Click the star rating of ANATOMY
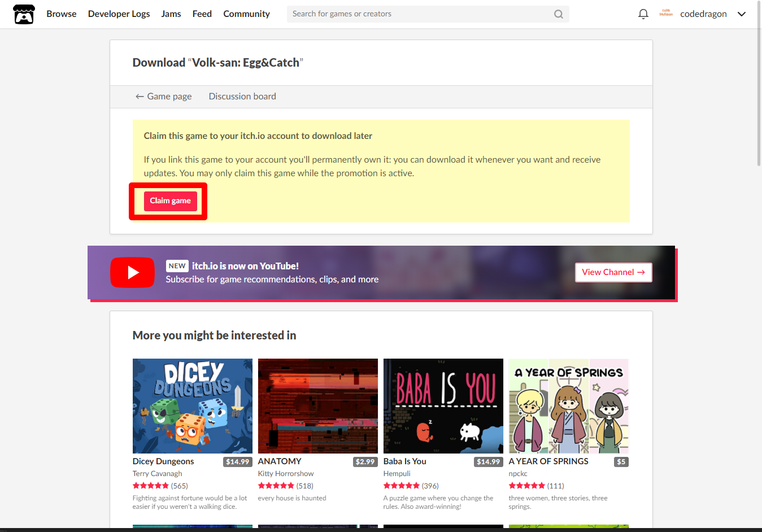 tap(276, 486)
